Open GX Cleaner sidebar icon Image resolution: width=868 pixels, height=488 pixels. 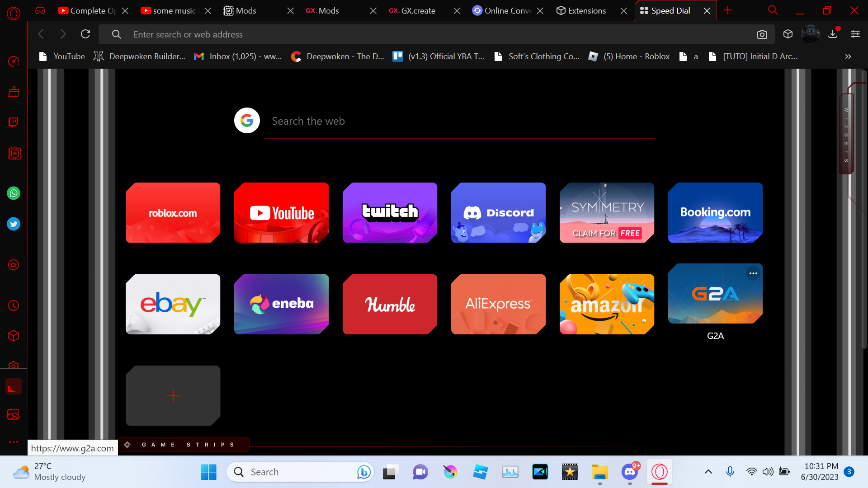14,92
